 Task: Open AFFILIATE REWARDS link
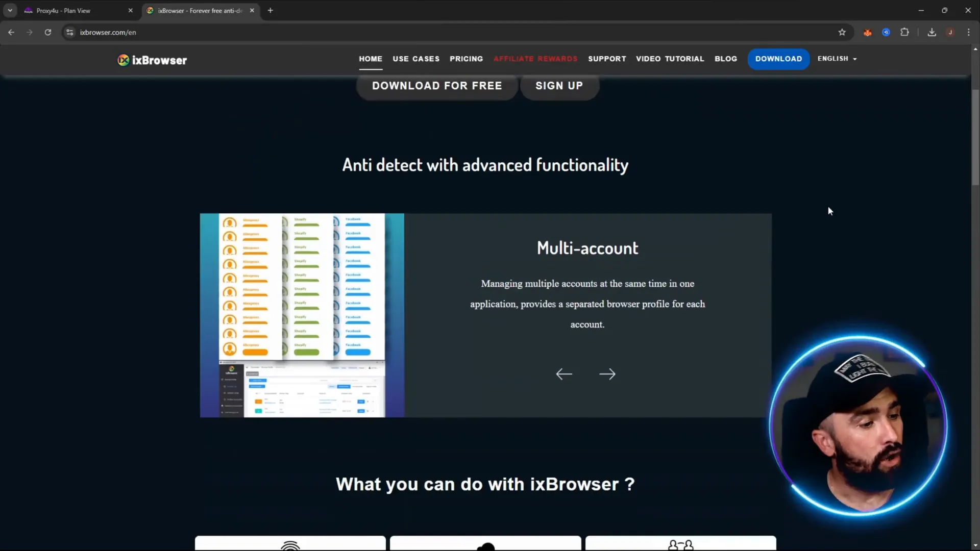pos(535,59)
